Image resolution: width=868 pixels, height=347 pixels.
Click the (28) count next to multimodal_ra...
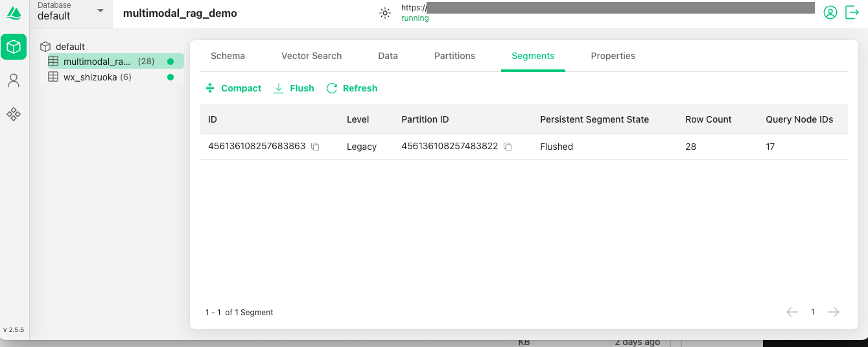click(146, 62)
